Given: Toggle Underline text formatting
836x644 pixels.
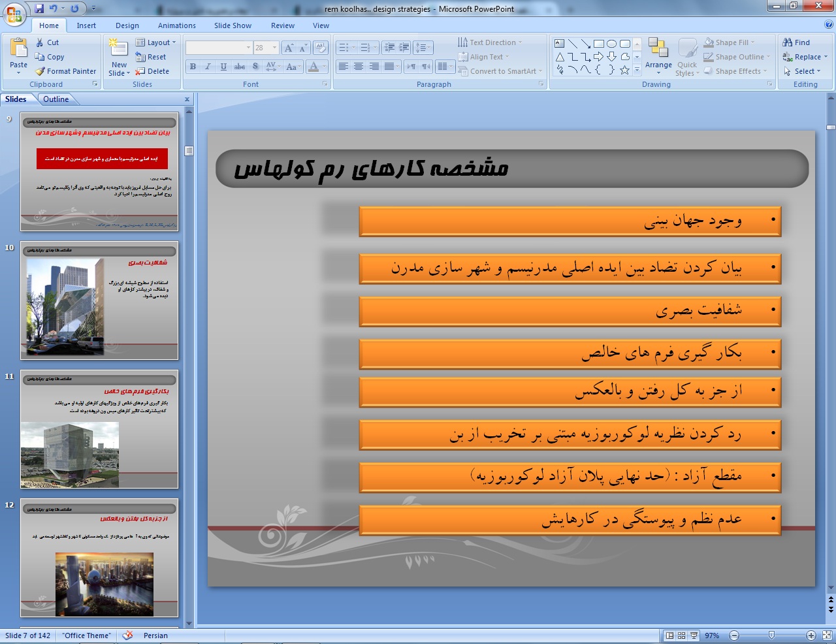Looking at the screenshot, I should 224,67.
